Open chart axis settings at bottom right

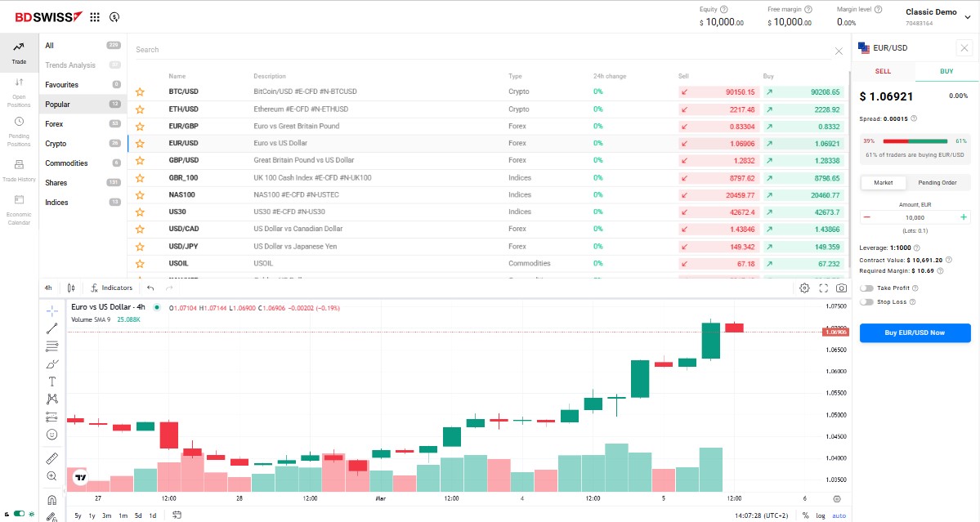point(837,499)
